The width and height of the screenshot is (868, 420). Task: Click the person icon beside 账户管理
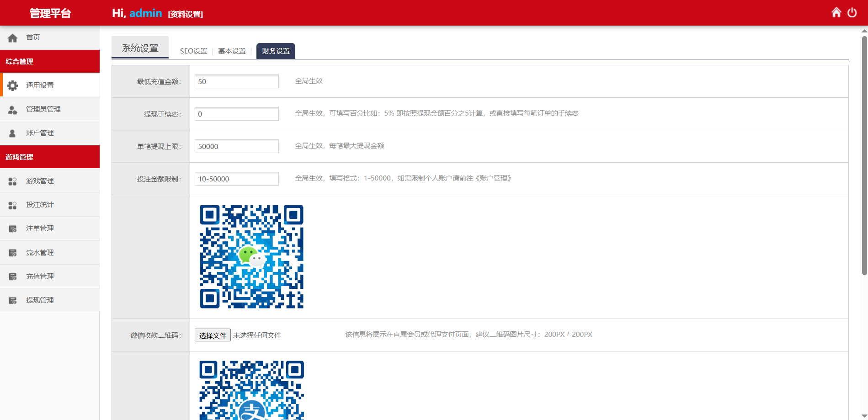tap(12, 133)
